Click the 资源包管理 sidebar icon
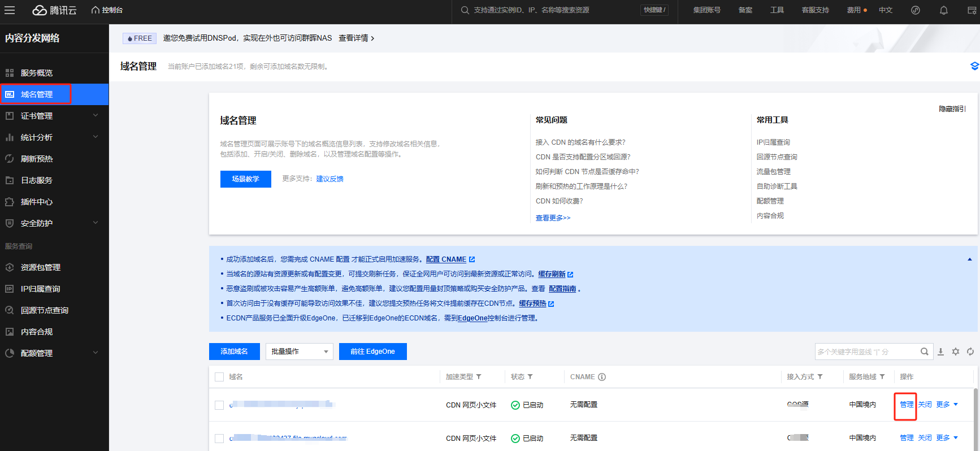This screenshot has height=451, width=980. click(x=10, y=267)
